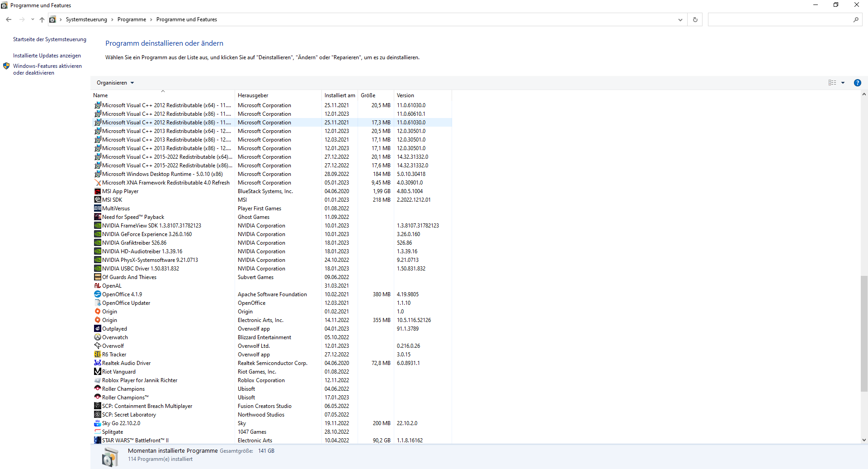The width and height of the screenshot is (868, 469).
Task: Click the Need for Speed Payback icon
Action: coord(97,217)
